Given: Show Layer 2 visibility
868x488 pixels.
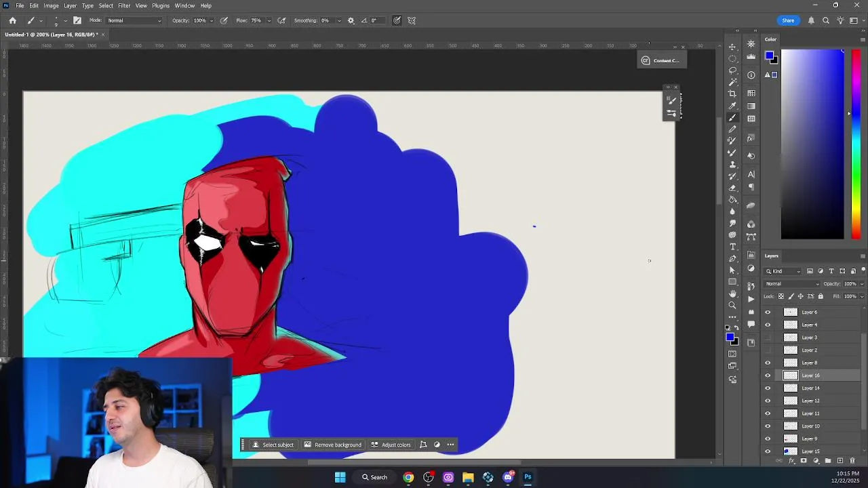Looking at the screenshot, I should (768, 350).
